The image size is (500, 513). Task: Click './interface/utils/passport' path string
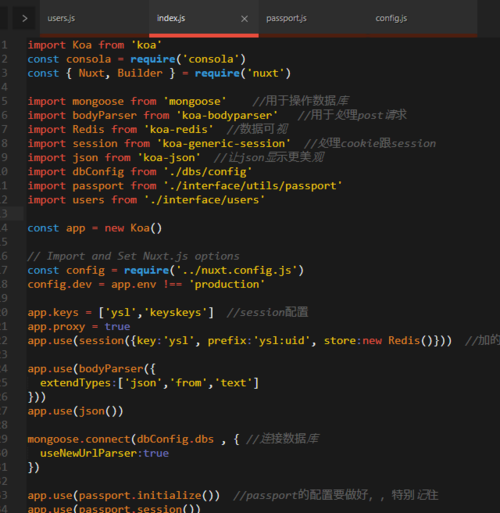[253, 186]
